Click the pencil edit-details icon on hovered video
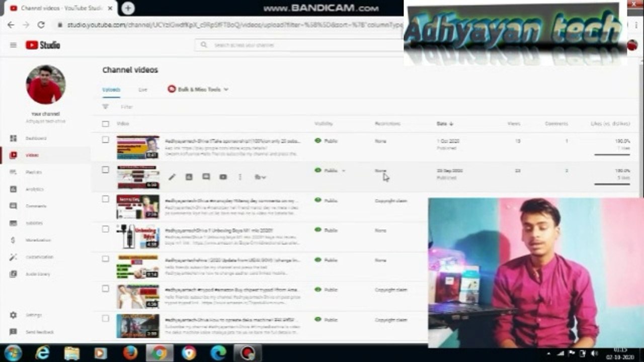 [172, 177]
